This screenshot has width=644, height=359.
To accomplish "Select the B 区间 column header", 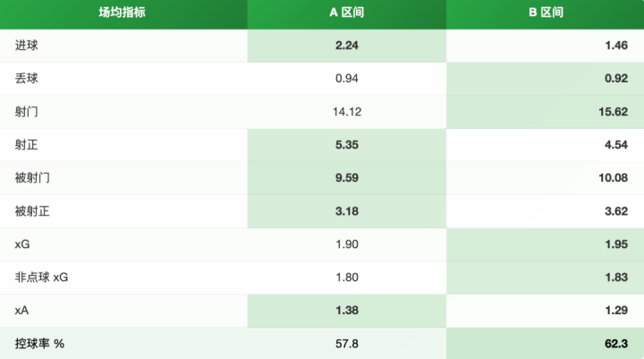I will (x=545, y=14).
